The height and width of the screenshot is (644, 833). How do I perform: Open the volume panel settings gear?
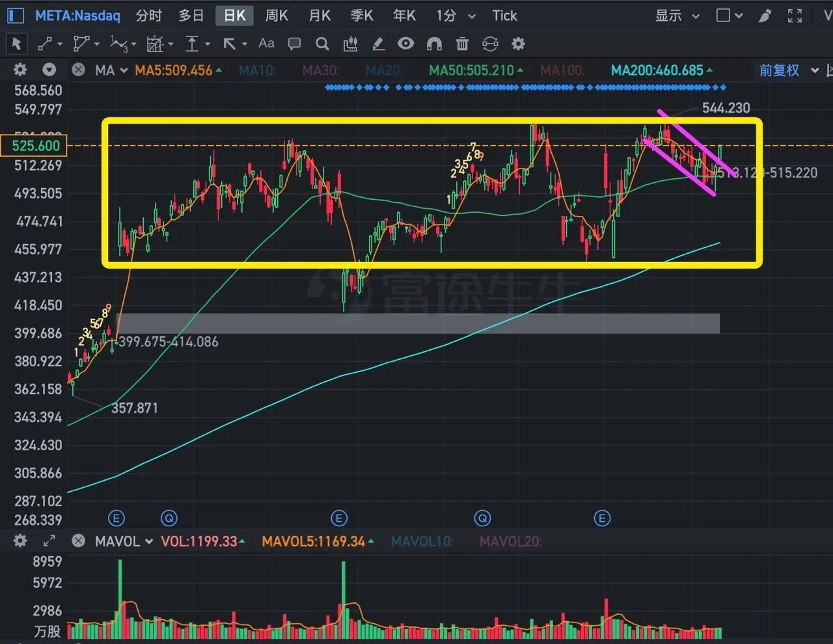point(20,541)
